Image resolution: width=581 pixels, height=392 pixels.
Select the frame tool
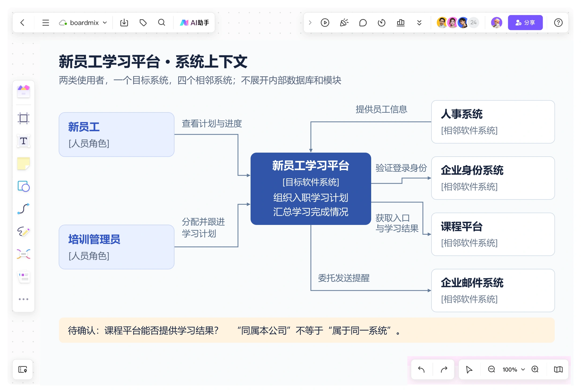tap(24, 118)
